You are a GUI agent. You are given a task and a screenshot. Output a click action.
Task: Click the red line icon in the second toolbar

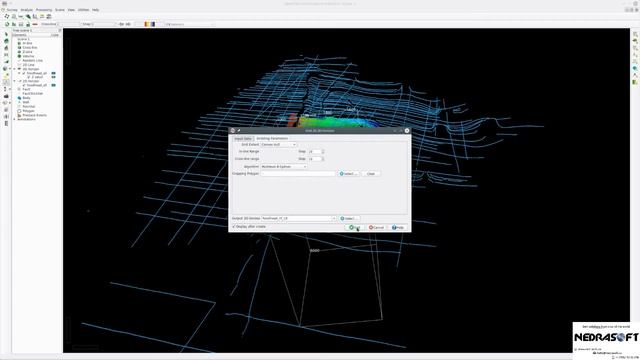(x=35, y=24)
